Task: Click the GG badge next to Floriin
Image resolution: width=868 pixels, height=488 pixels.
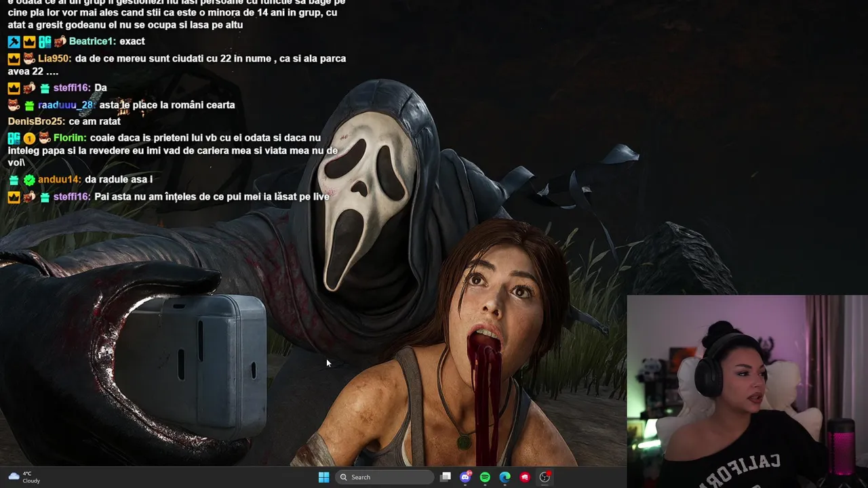Action: [x=14, y=138]
